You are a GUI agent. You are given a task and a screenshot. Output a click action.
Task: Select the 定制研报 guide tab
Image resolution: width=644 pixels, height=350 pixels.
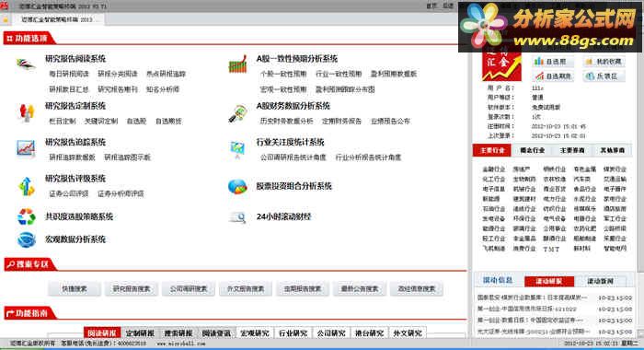[140, 333]
